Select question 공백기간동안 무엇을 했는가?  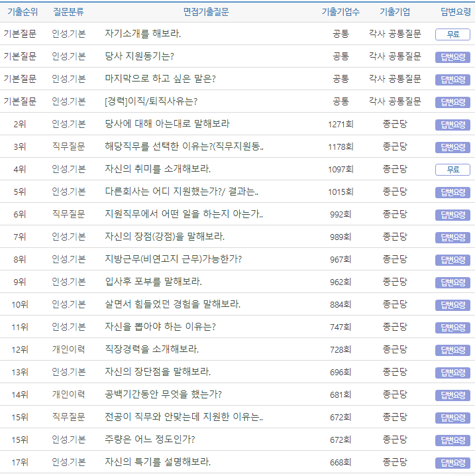(163, 394)
